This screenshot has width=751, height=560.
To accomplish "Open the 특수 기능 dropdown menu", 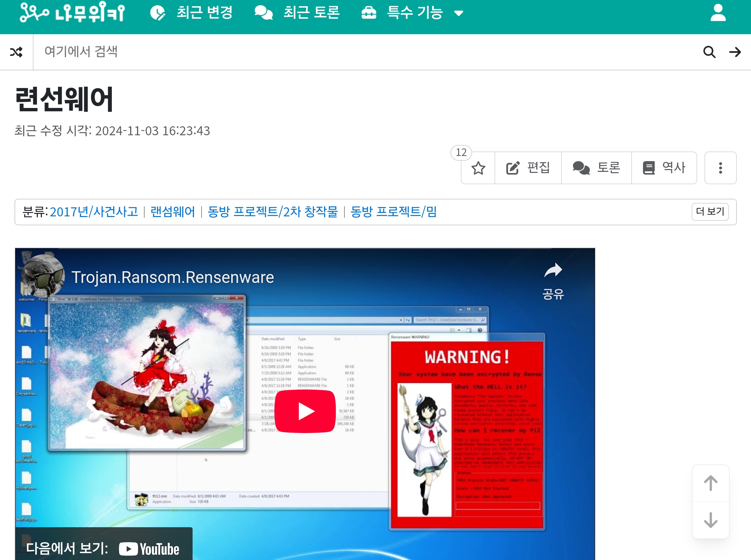I will coord(412,13).
